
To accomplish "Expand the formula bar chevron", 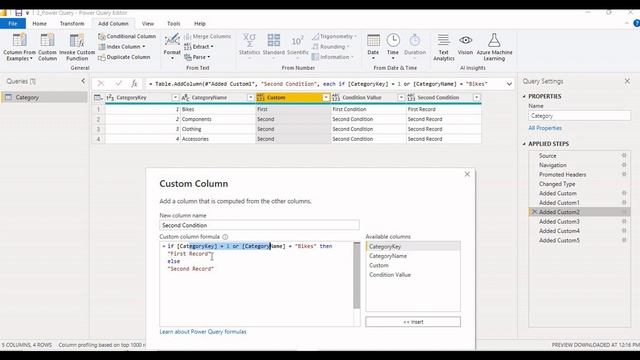I will click(509, 84).
